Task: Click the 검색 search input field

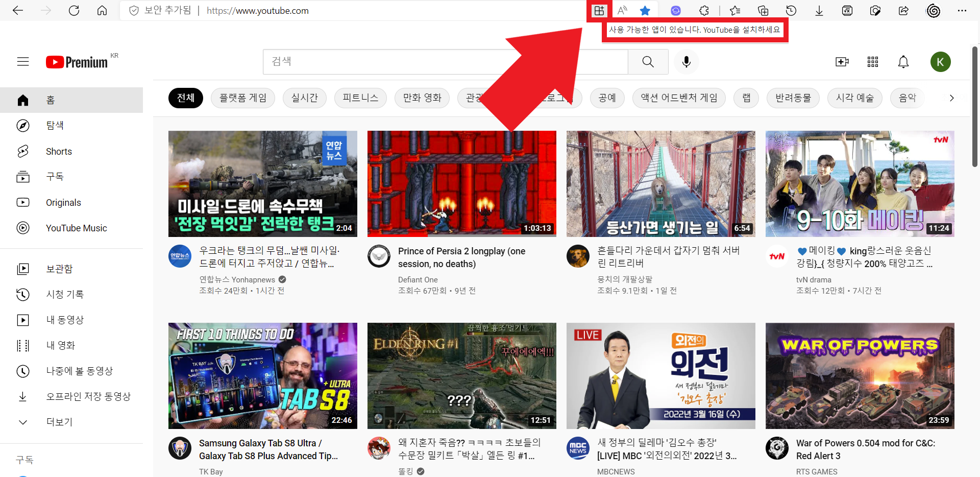Action: (446, 62)
